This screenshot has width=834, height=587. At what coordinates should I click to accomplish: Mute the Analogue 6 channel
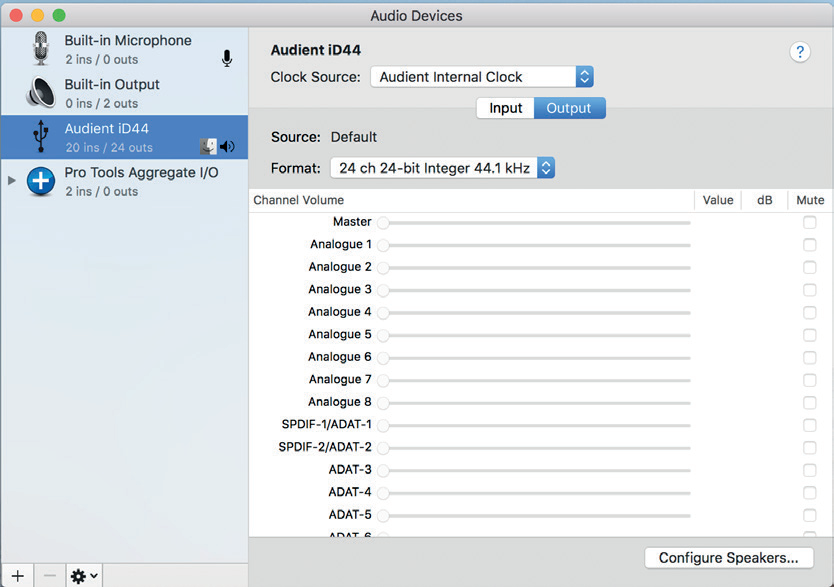pos(810,357)
